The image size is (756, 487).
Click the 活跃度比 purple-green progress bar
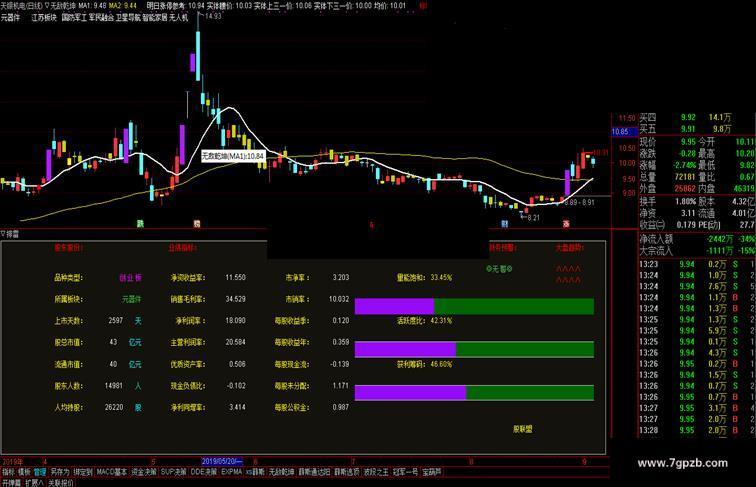click(x=474, y=350)
